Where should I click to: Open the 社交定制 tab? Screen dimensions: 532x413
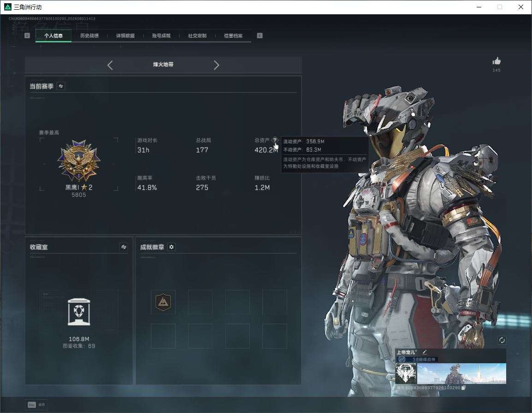(197, 35)
